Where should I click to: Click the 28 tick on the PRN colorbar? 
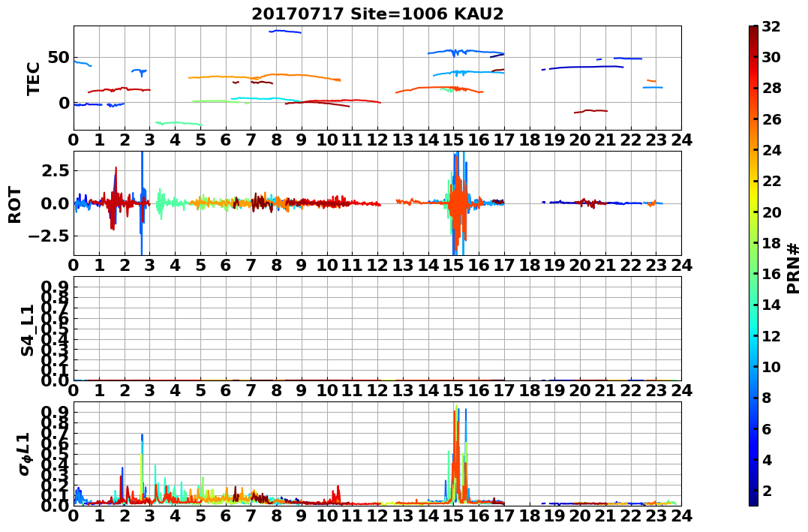pos(771,88)
